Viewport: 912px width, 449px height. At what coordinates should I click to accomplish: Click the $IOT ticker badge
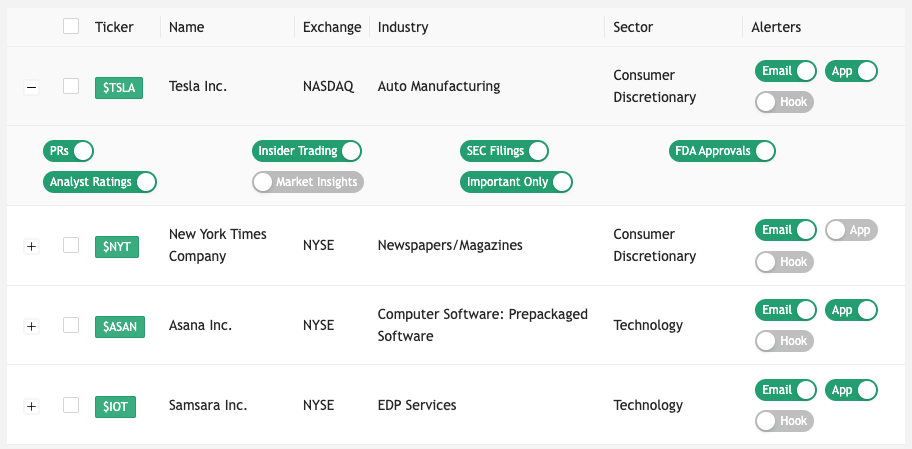116,406
